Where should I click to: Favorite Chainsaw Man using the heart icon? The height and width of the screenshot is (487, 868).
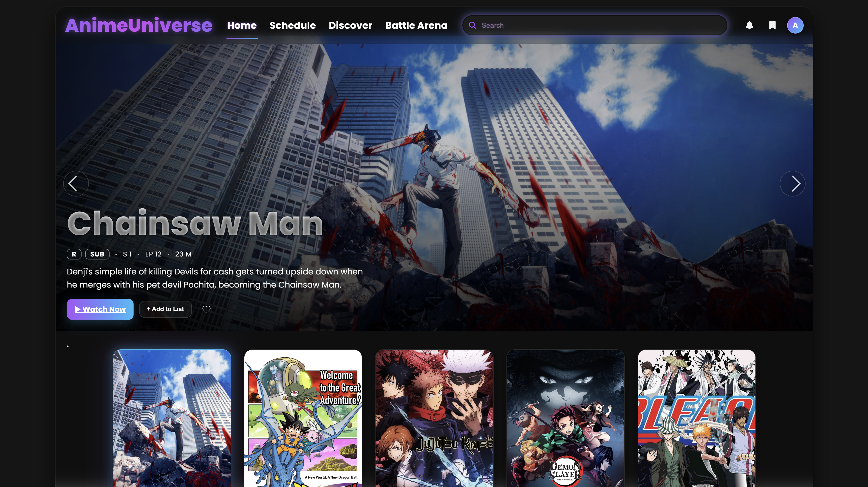[x=206, y=309]
